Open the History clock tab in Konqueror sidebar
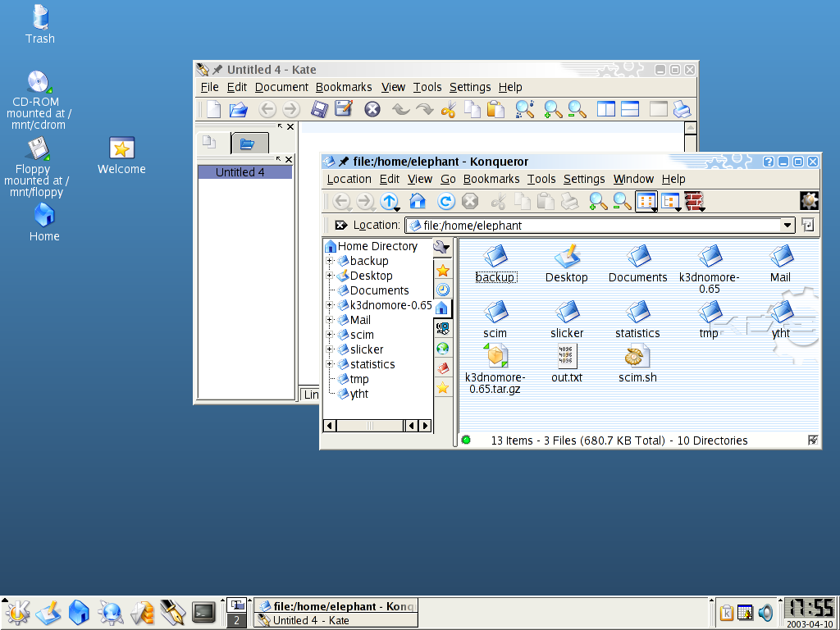 tap(442, 290)
